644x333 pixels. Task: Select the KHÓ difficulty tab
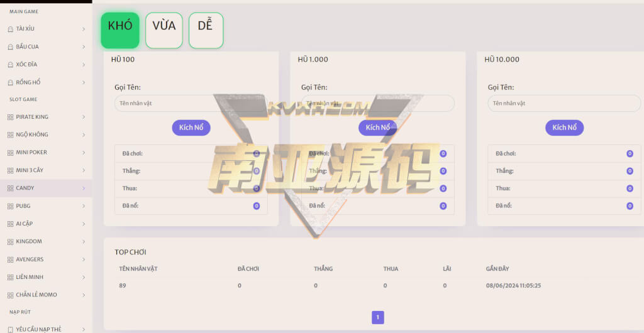point(120,30)
